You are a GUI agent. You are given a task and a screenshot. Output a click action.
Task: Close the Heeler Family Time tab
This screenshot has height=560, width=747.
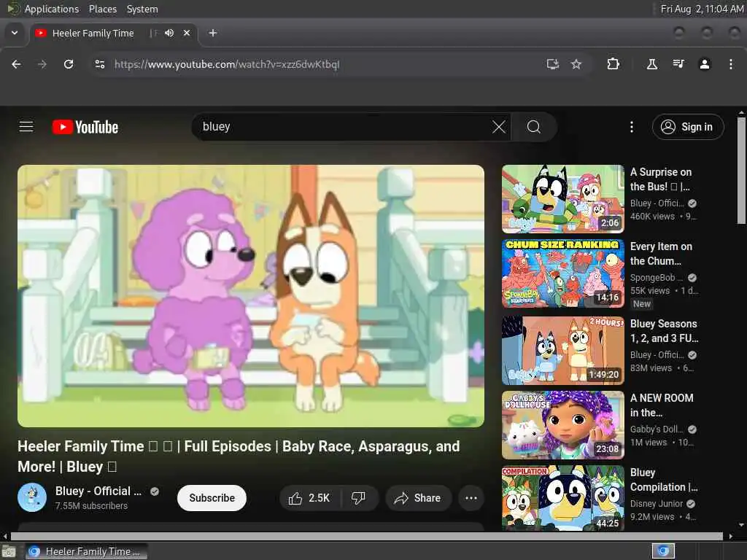click(187, 33)
